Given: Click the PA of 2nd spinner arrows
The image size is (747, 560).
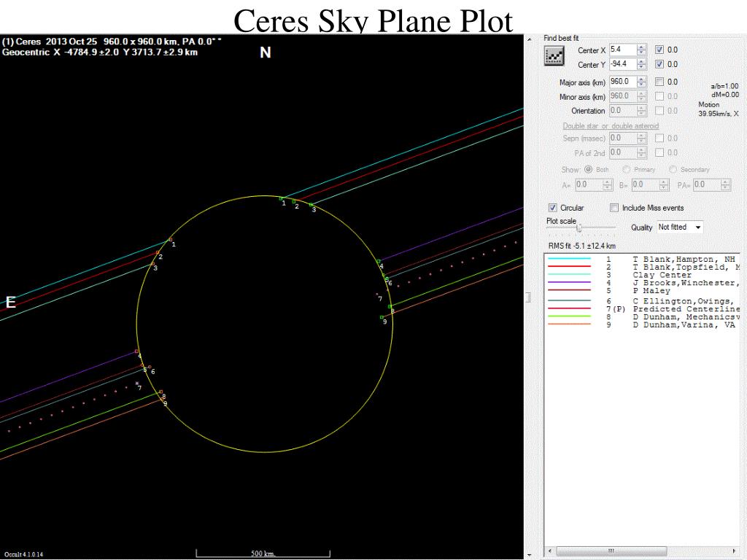Looking at the screenshot, I should click(642, 152).
